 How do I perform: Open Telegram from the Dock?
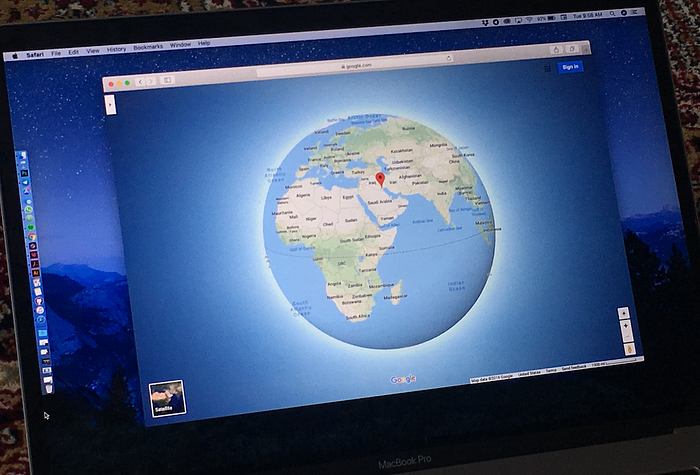point(25,183)
